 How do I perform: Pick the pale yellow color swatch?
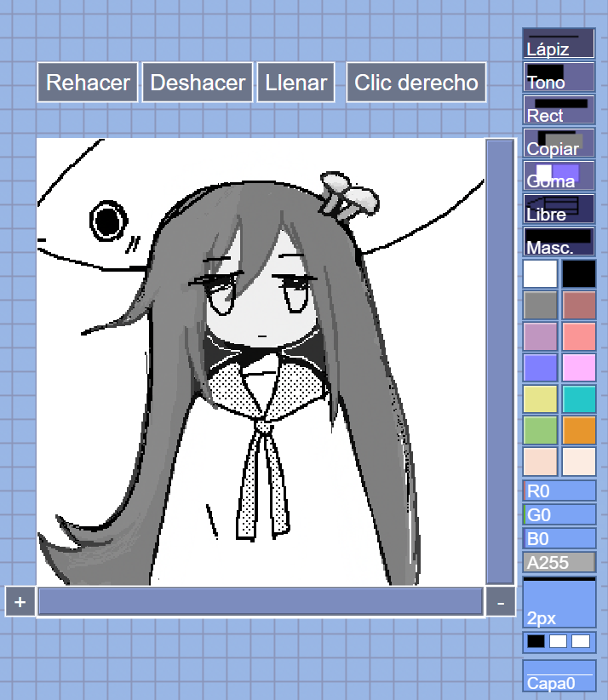[540, 399]
